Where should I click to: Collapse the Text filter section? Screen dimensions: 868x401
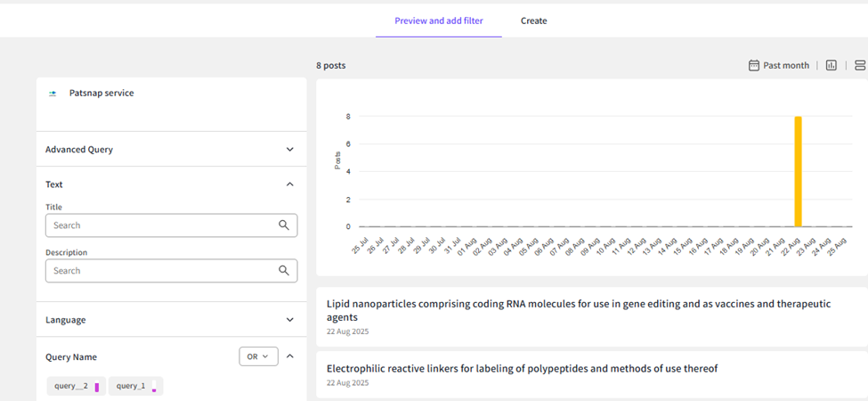tap(289, 184)
